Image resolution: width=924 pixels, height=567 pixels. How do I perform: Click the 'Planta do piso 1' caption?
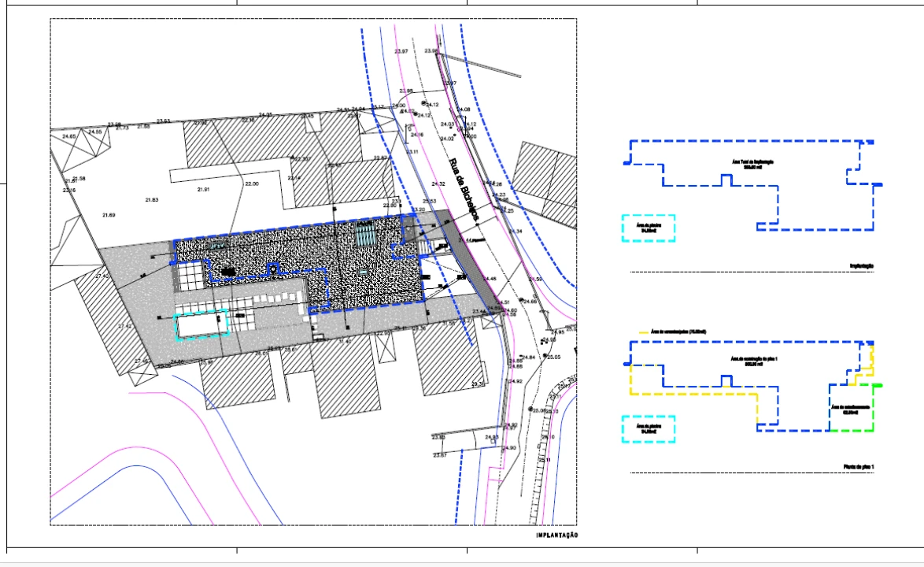(x=859, y=467)
